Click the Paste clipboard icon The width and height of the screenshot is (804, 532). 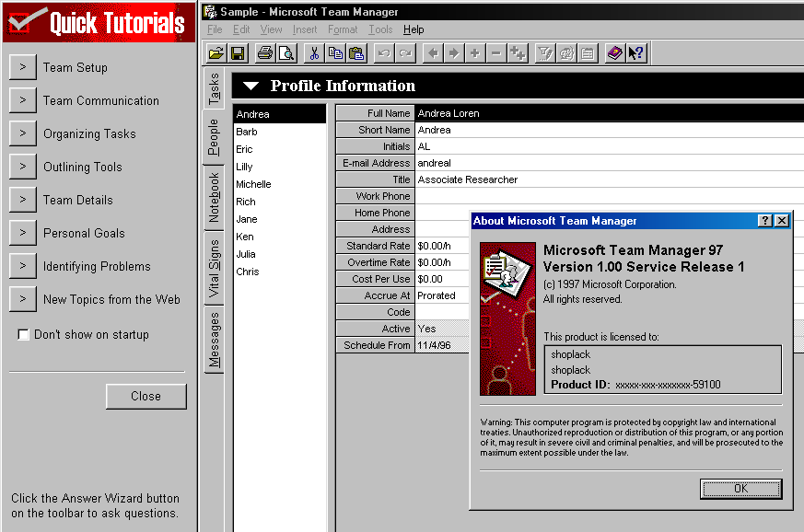tap(357, 53)
